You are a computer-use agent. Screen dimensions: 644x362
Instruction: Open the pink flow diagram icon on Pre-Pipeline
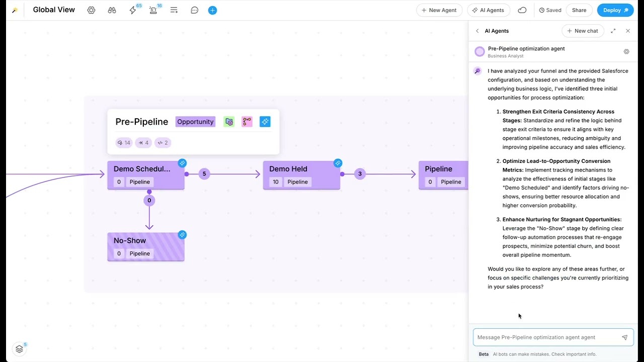247,121
